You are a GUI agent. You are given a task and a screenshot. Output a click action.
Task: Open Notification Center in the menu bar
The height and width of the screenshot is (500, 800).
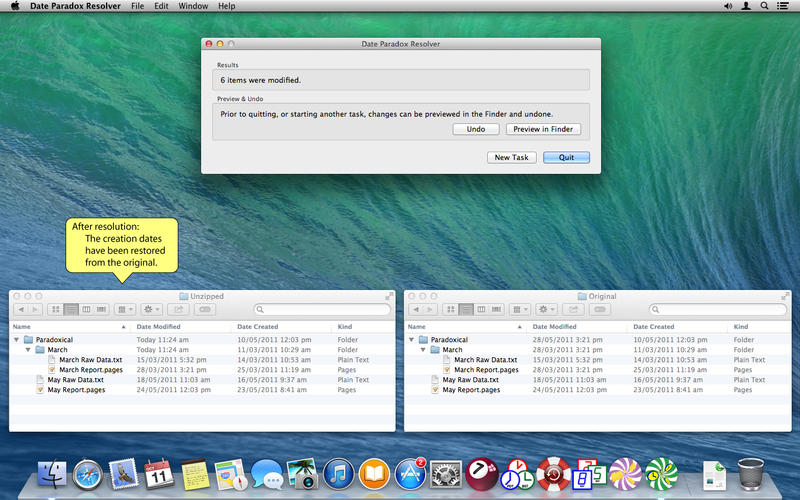(x=782, y=6)
